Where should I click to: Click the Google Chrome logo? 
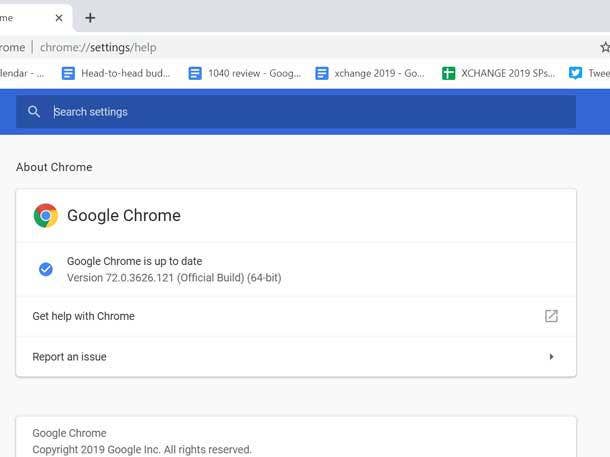tap(45, 216)
